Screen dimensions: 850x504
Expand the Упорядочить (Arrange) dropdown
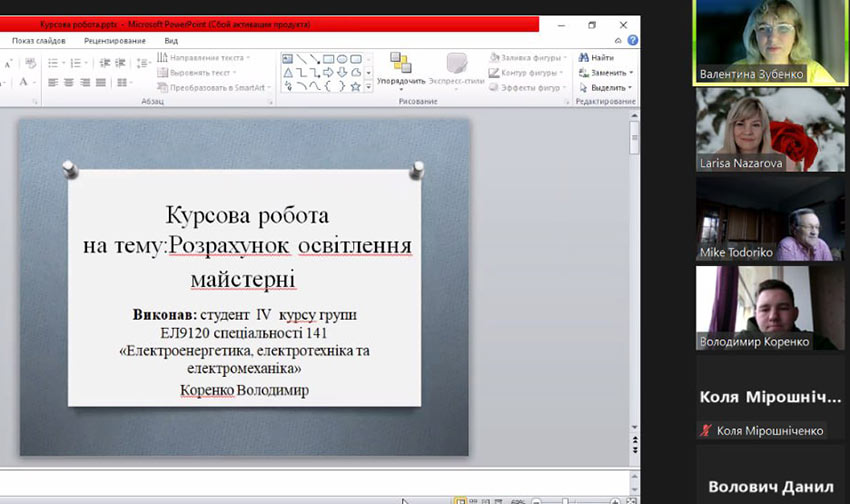tap(401, 81)
